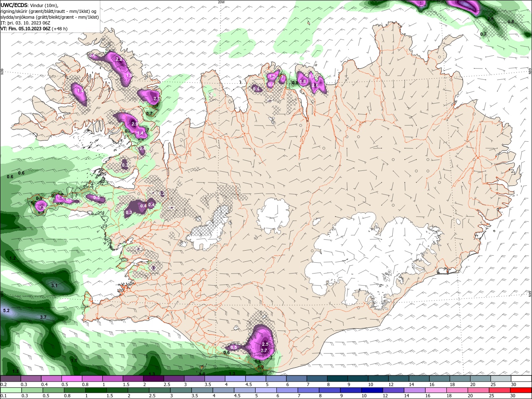Pick the magenta 1 swatch in the top snow scale

(113, 379)
